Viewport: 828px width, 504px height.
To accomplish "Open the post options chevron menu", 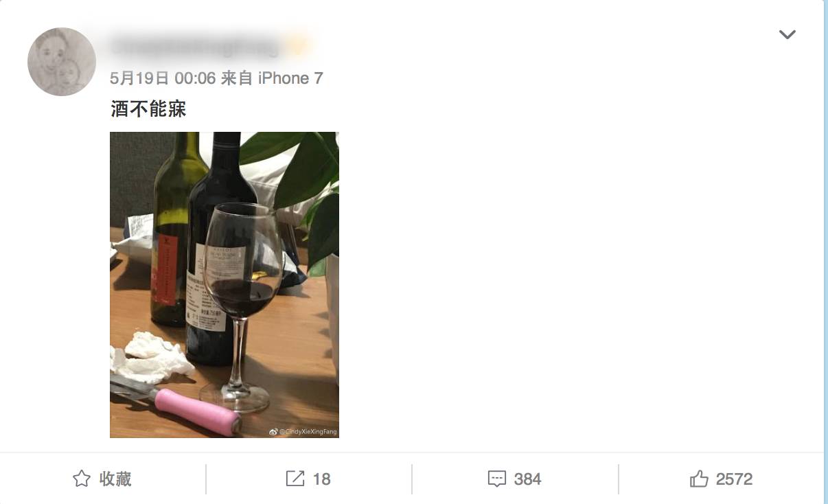I will [787, 34].
